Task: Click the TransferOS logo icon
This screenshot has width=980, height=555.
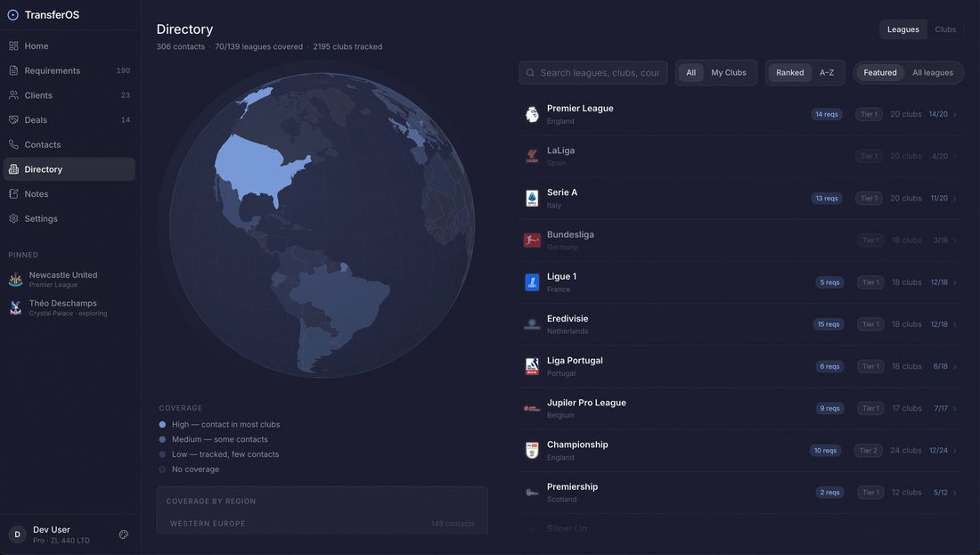Action: click(12, 15)
